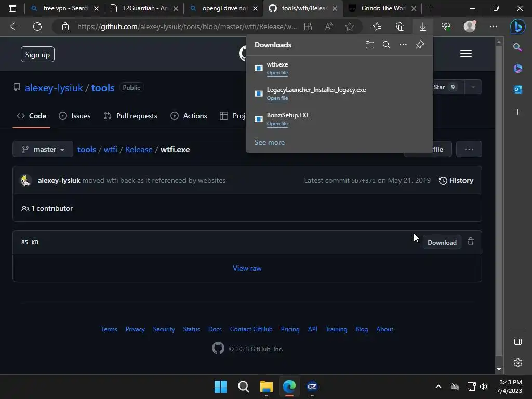532x399 pixels.
Task: Open the tab actions menu icon
Action: (x=12, y=8)
